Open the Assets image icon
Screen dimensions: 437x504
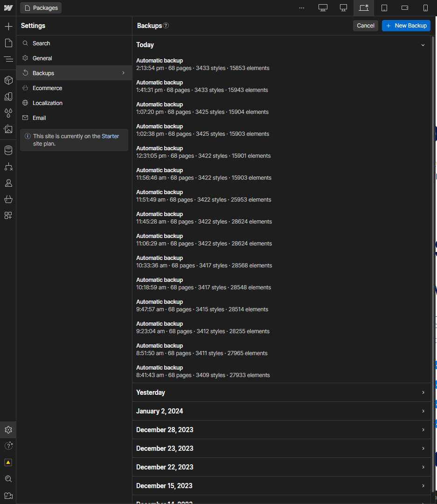[x=8, y=129]
